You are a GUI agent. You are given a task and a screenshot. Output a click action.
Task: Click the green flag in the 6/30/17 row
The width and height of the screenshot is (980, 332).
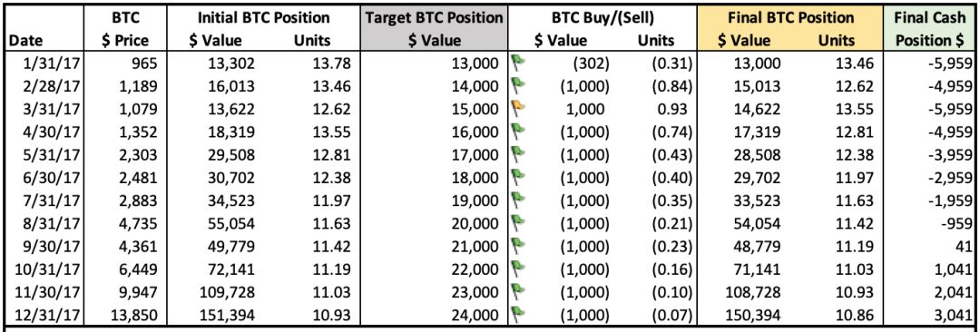[517, 174]
